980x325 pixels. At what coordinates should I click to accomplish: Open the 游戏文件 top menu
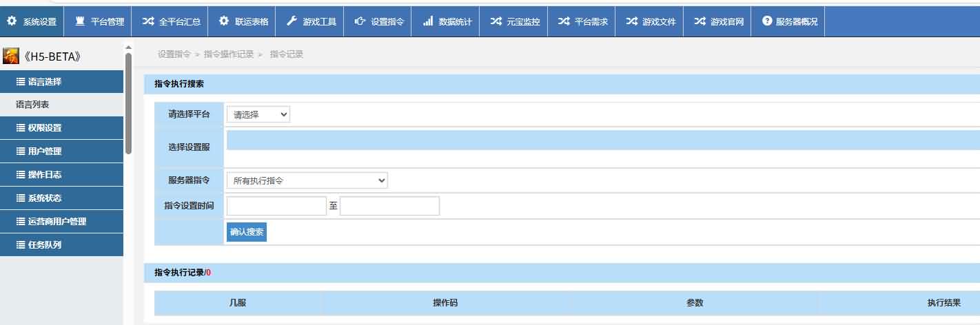click(651, 21)
